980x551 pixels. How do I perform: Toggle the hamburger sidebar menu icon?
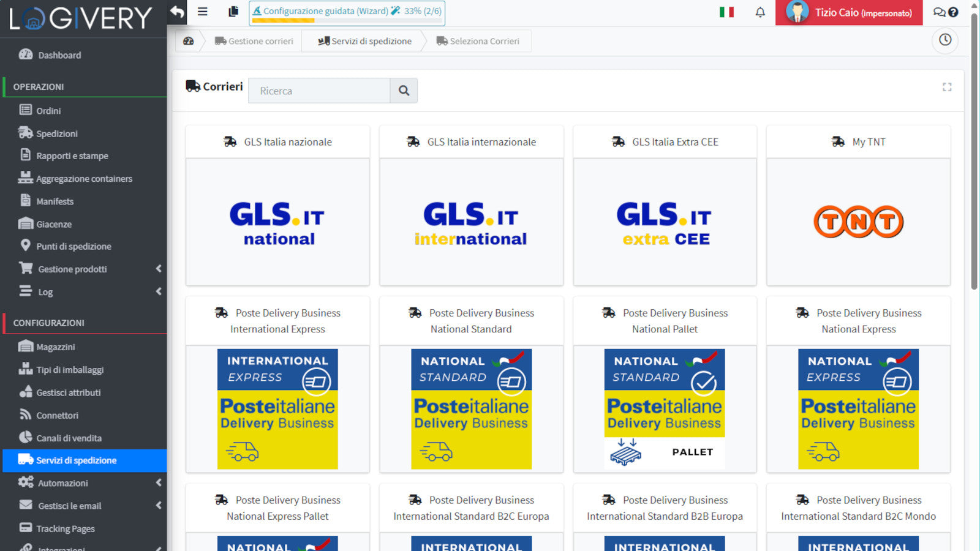click(x=203, y=12)
